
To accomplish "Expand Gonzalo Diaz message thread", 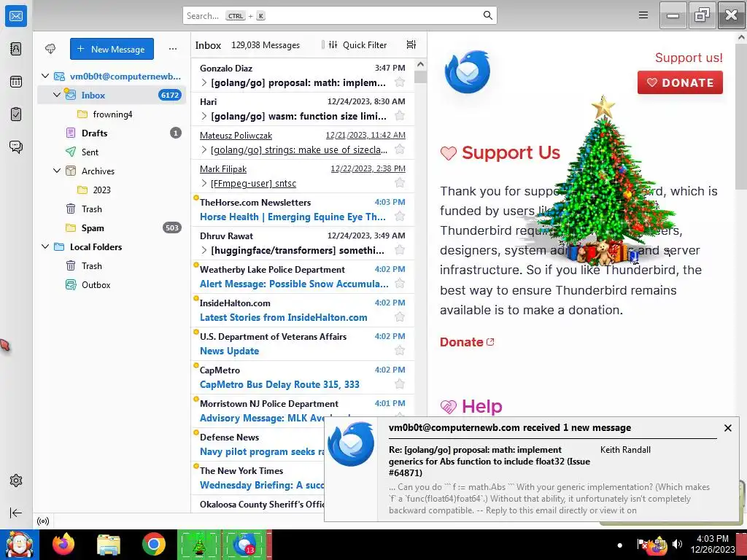I will coord(204,82).
